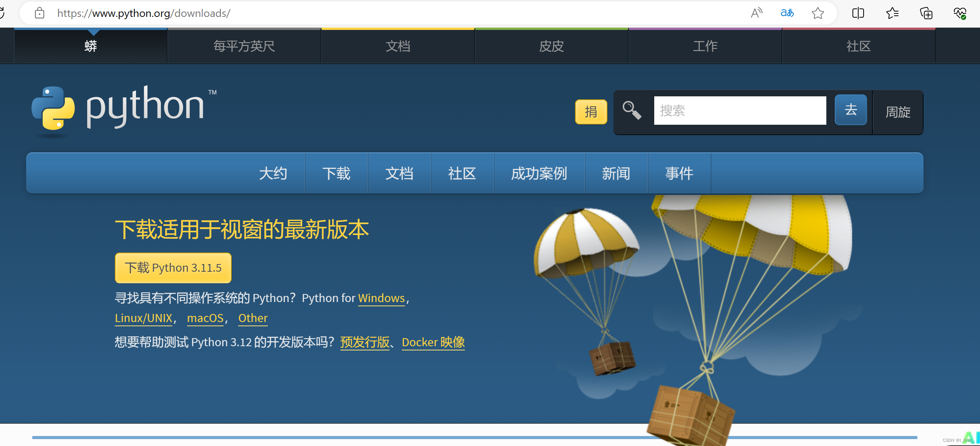This screenshot has width=980, height=446.
Task: Open the Collections icon
Action: click(x=926, y=13)
